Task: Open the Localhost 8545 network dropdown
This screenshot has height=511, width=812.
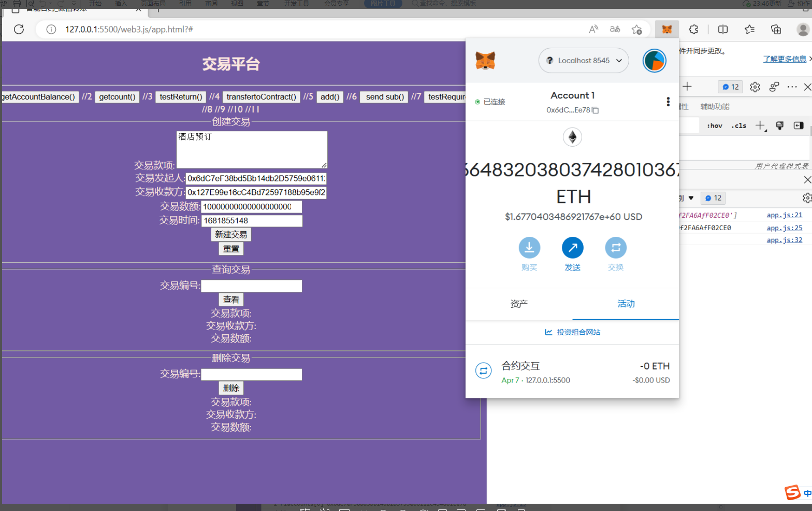Action: pos(584,61)
